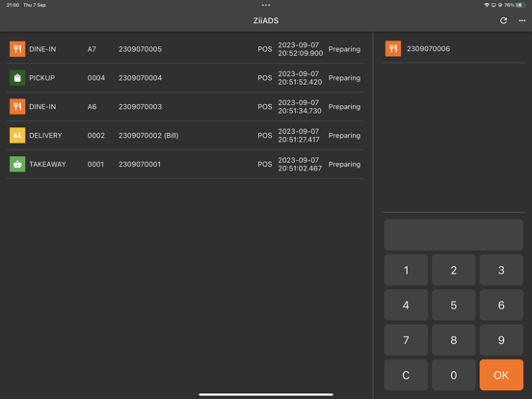Click timestamp 20:52:09.900

pos(301,53)
